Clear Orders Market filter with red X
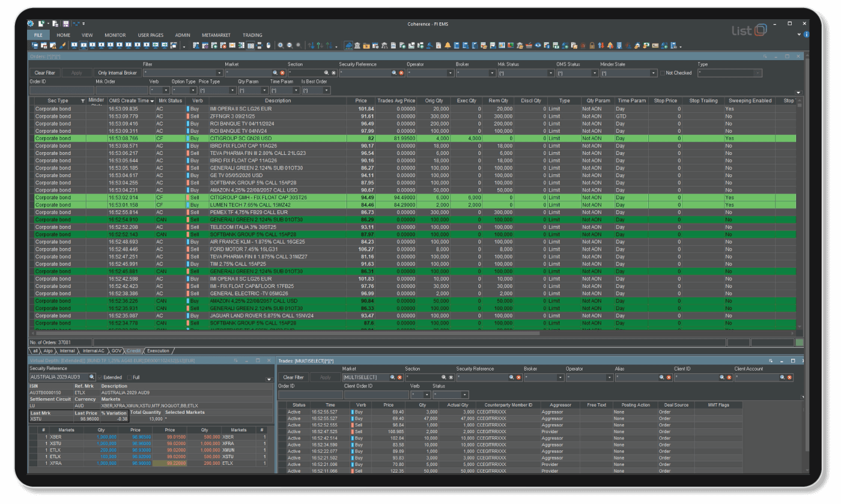 [x=281, y=73]
